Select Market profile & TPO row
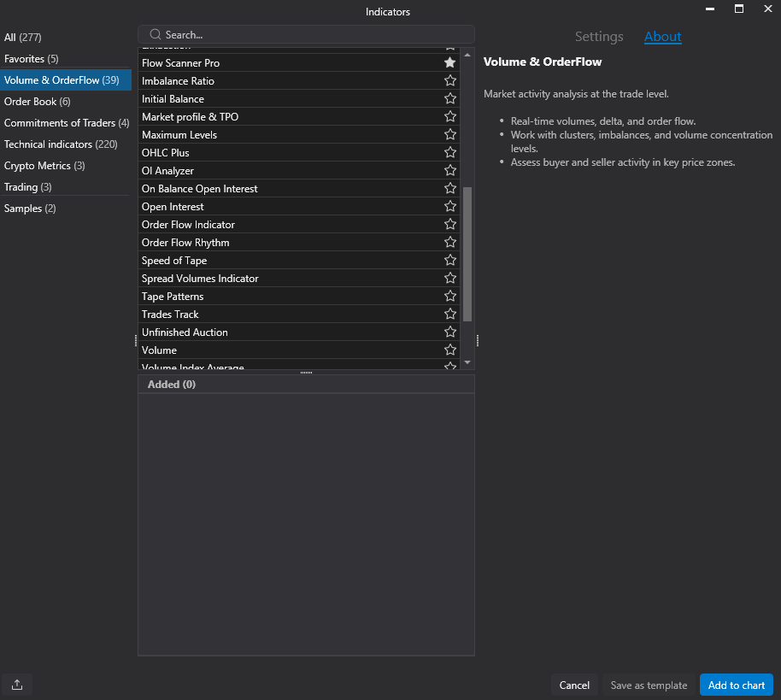 tap(299, 116)
